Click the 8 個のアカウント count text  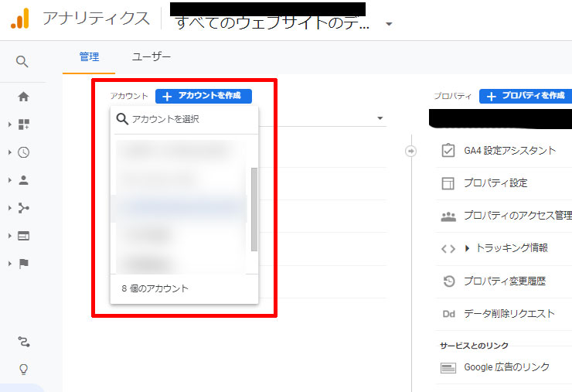[155, 288]
